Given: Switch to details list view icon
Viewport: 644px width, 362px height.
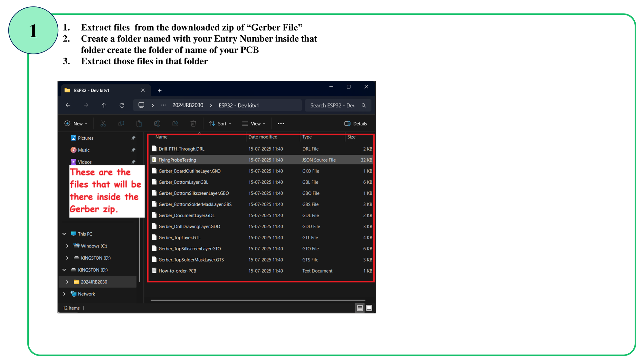Looking at the screenshot, I should click(360, 308).
